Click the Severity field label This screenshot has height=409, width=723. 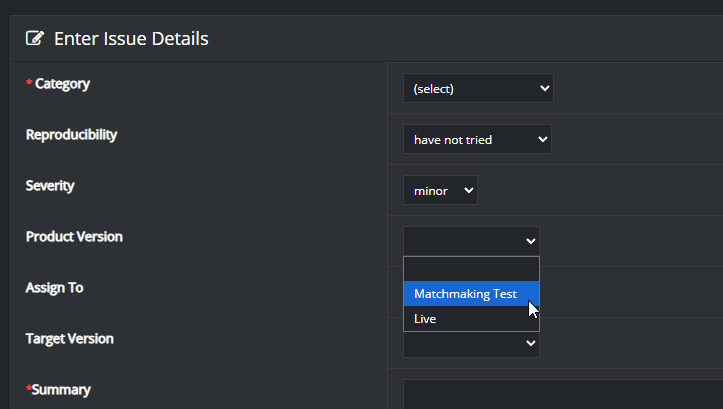click(50, 186)
